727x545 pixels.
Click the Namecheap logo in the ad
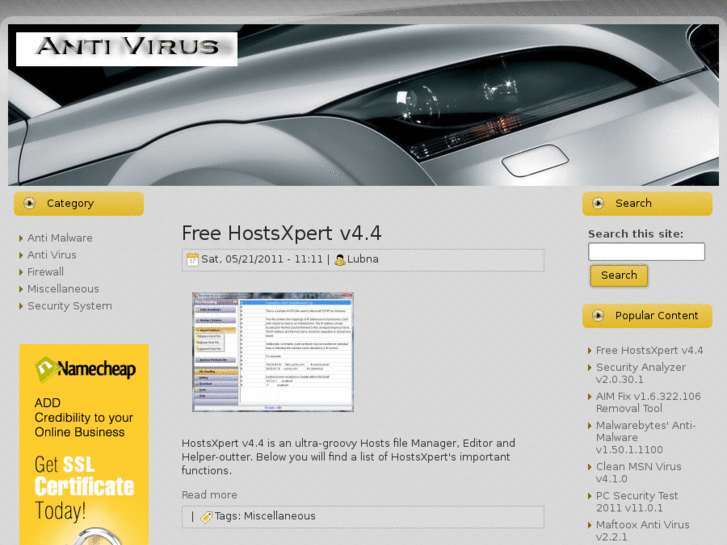coord(85,370)
